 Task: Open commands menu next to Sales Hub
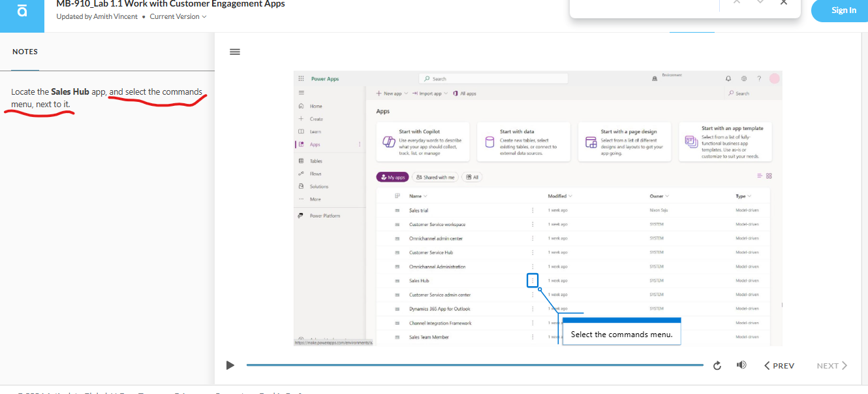tap(533, 280)
